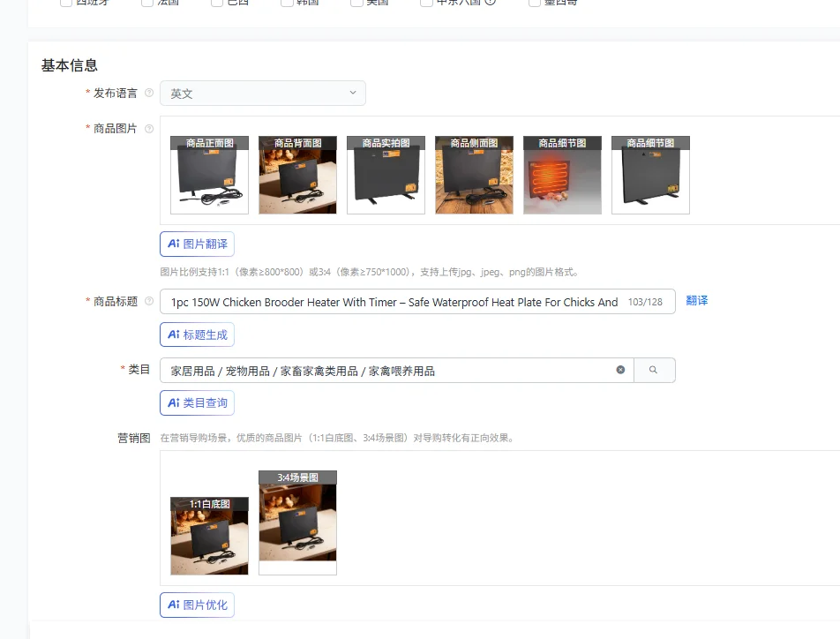Open the 发布语言 dropdown showing 英文
Viewport: 840px width, 639px height.
(x=263, y=94)
